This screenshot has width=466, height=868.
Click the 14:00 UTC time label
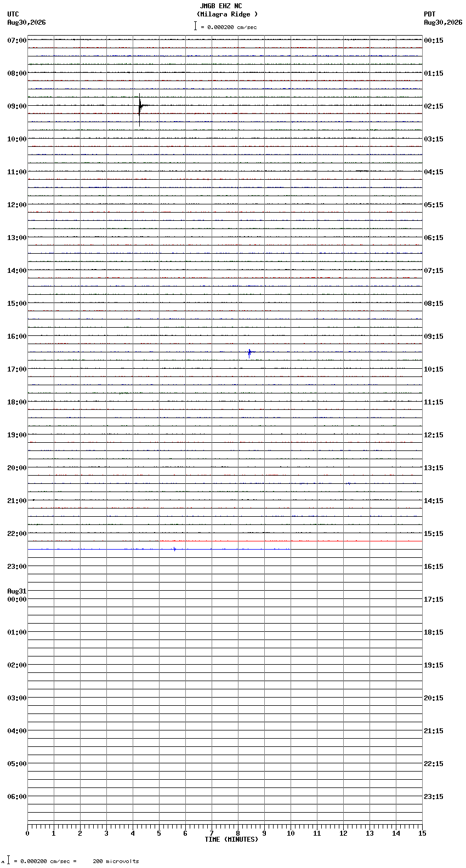[17, 271]
